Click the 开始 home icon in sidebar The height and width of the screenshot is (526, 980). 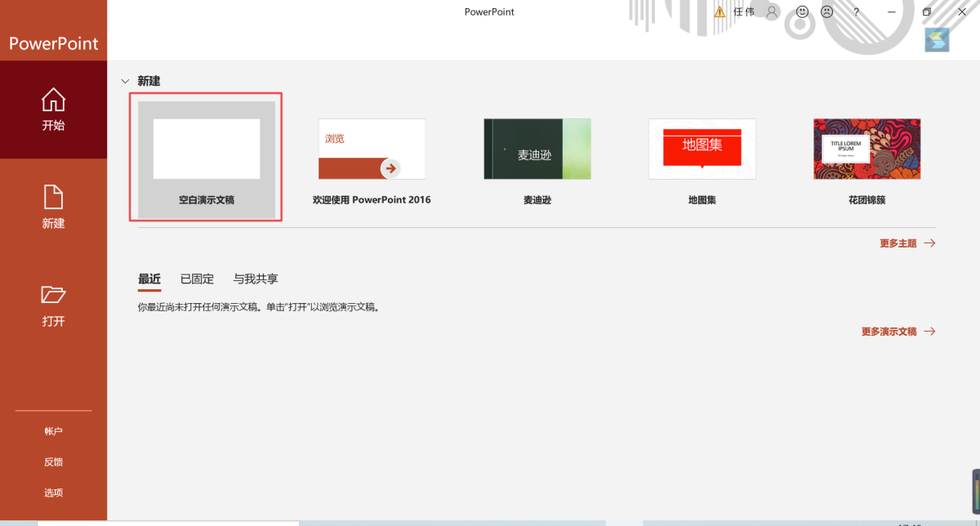click(53, 100)
